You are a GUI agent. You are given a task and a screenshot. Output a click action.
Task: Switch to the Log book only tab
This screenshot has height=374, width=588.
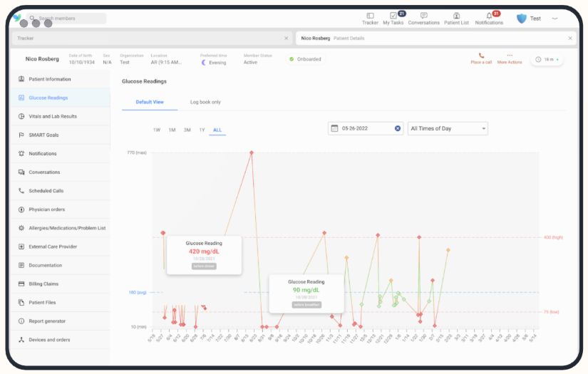point(205,102)
